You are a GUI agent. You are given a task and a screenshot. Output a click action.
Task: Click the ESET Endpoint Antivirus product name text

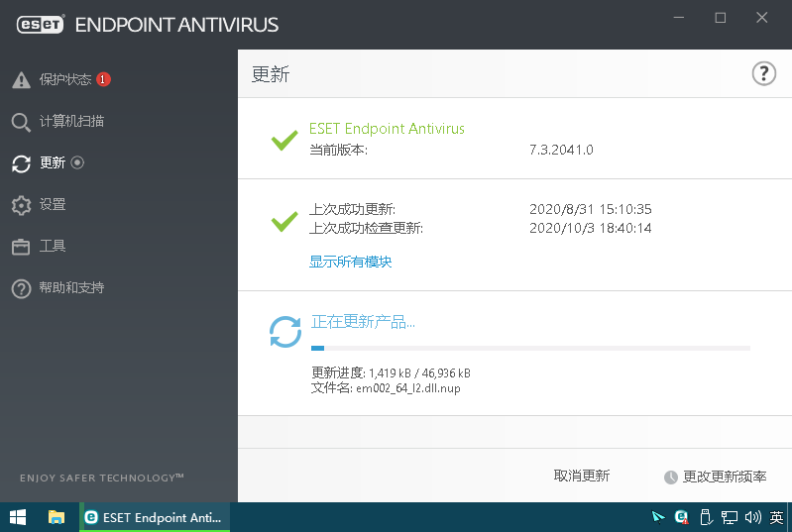387,129
